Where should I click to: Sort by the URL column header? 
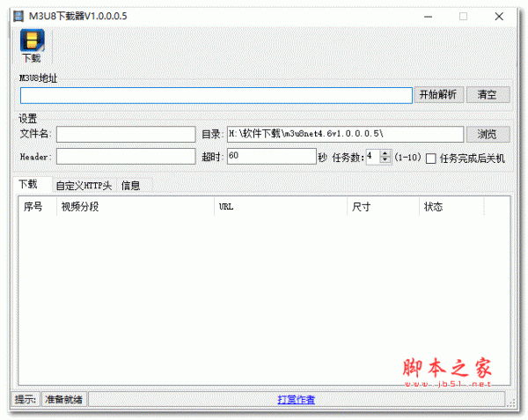coord(281,206)
